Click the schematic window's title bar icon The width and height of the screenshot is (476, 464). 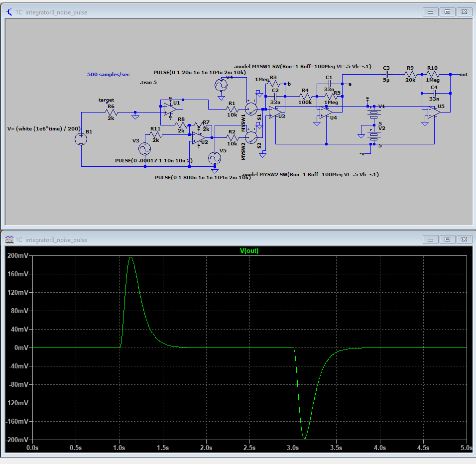pos(9,12)
